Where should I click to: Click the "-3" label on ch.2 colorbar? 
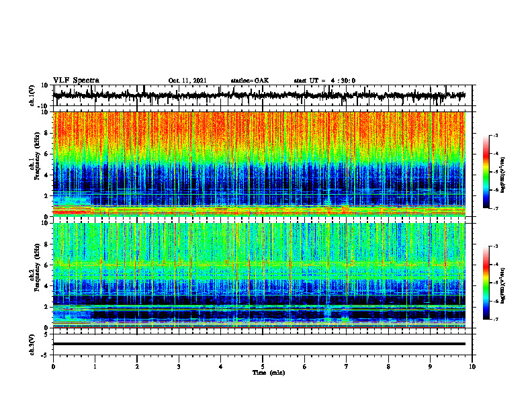496,246
